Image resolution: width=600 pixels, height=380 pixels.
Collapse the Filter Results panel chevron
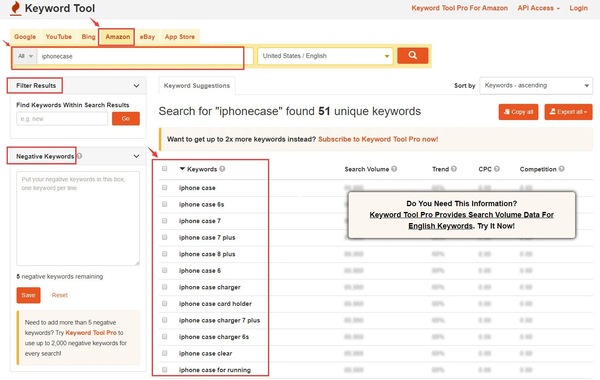(136, 86)
